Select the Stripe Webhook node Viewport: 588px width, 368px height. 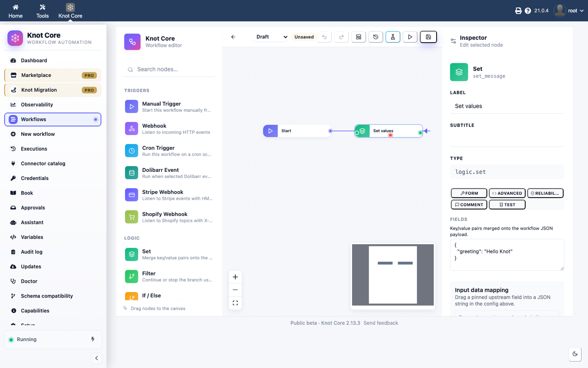[x=169, y=195]
